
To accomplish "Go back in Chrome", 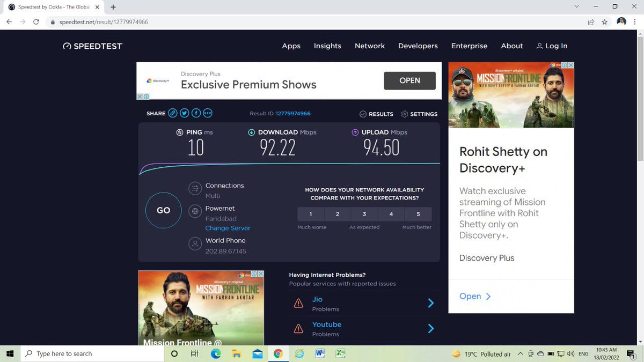I will click(x=9, y=22).
